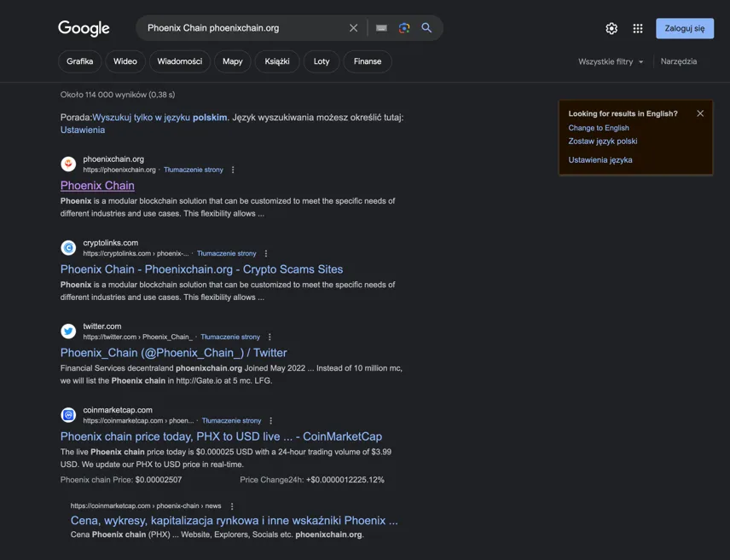Click the phoenixchain.org site favicon
The image size is (730, 560).
68,164
